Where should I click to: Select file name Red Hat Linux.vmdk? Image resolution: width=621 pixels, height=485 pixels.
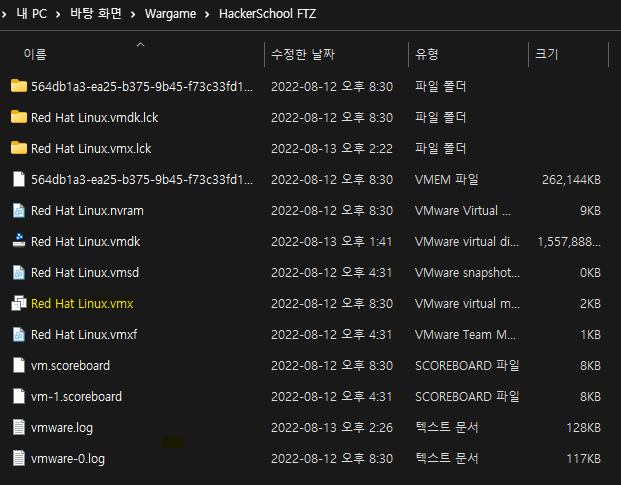tap(86, 242)
